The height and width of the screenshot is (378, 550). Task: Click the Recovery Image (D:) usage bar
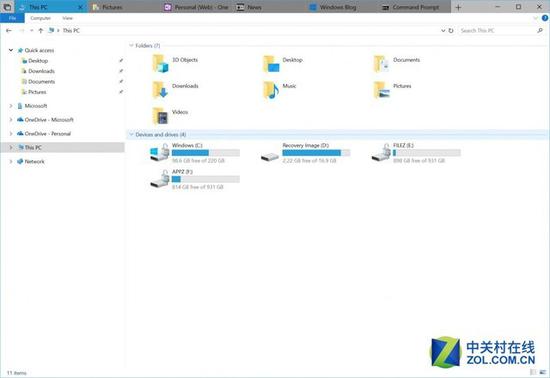(316, 153)
